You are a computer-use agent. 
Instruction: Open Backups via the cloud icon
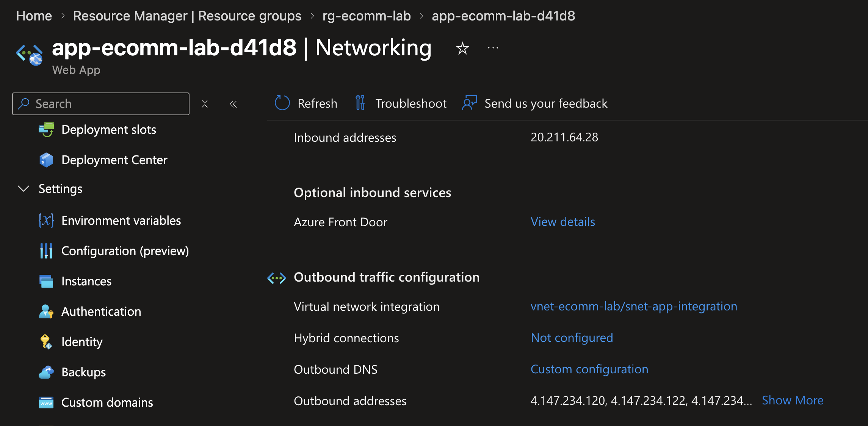click(46, 372)
